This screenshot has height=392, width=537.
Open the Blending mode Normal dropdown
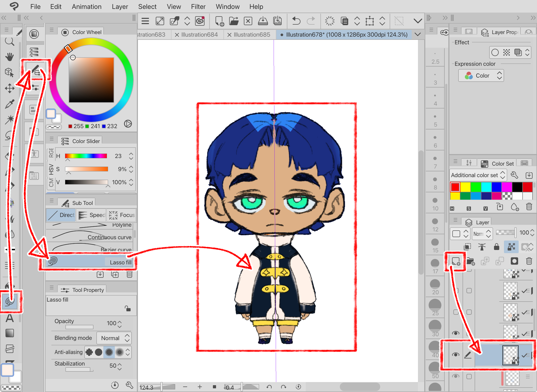(114, 338)
